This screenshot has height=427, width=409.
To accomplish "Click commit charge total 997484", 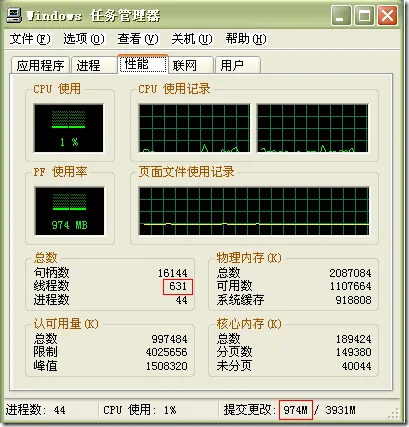I will pyautogui.click(x=169, y=339).
